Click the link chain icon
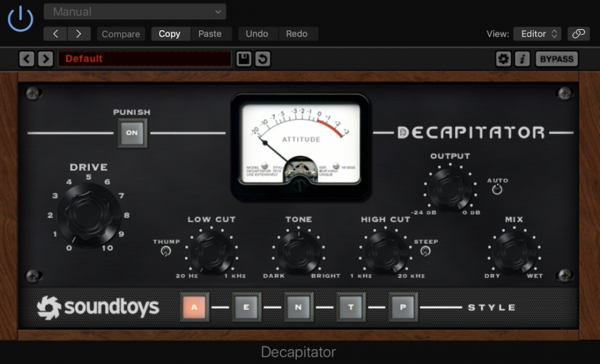The image size is (600, 364). [x=578, y=34]
